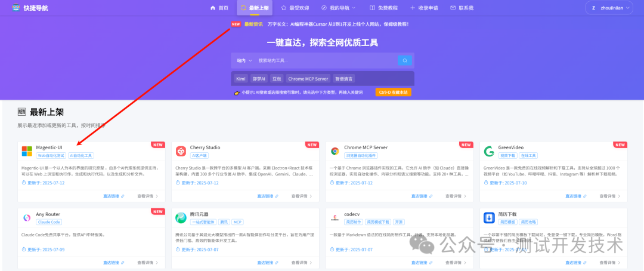Screen dimensions: 644x271
Task: Click the pointing hand icon beside 小提示
Action: [x=237, y=93]
